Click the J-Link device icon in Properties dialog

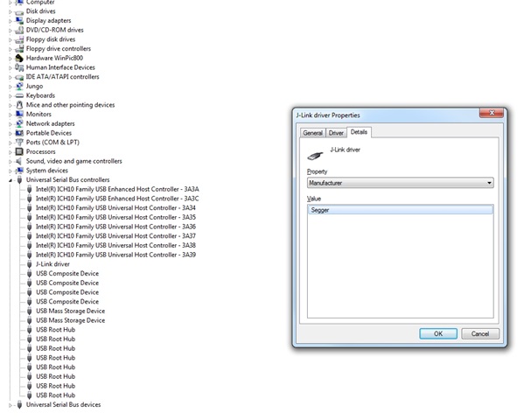click(315, 156)
